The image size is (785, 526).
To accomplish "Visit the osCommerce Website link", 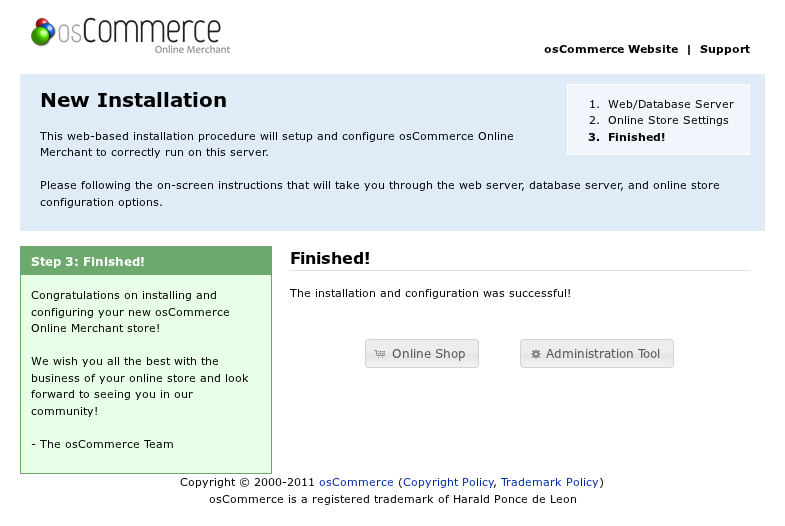I will point(611,49).
